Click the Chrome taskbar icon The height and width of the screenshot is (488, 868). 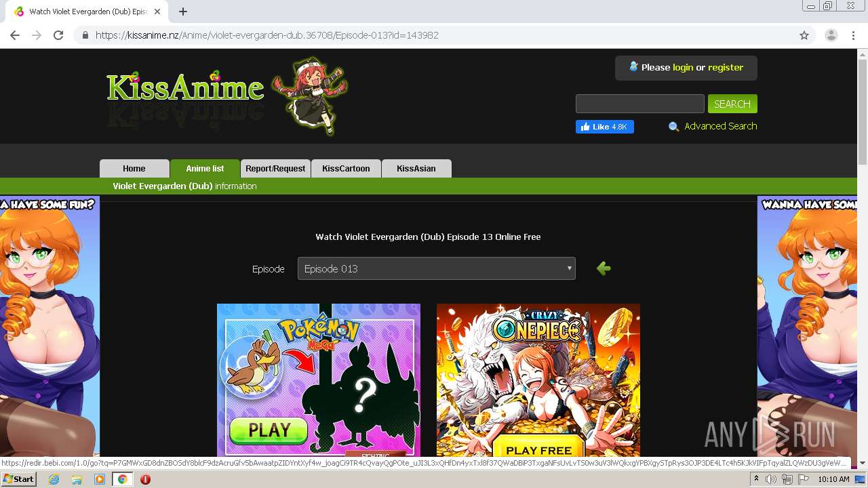tap(122, 479)
